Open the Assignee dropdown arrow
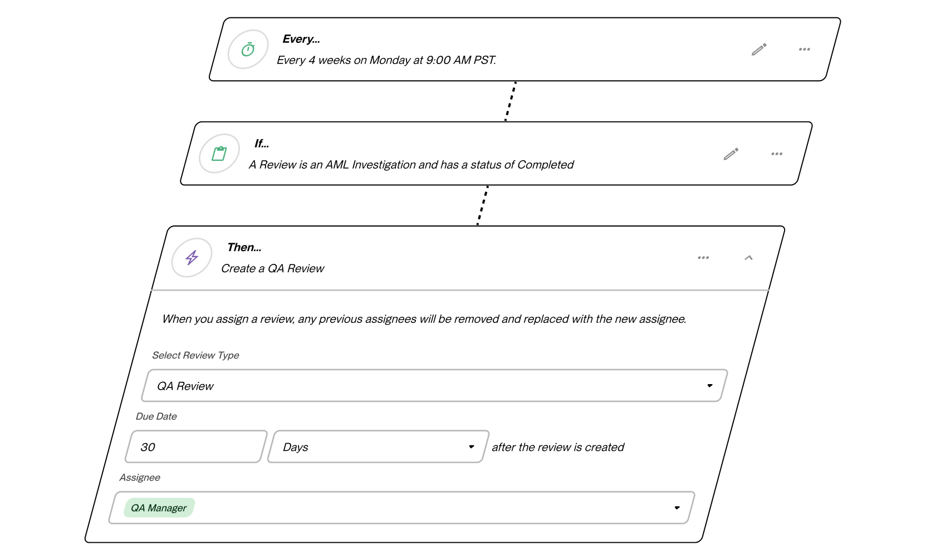 pos(677,508)
